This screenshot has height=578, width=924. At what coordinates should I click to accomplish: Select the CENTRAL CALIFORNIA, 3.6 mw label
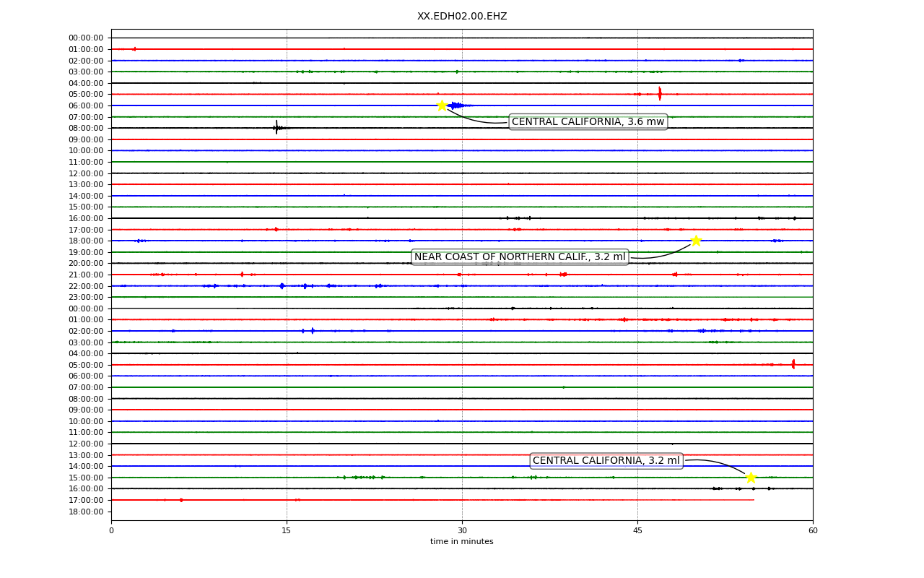[588, 121]
